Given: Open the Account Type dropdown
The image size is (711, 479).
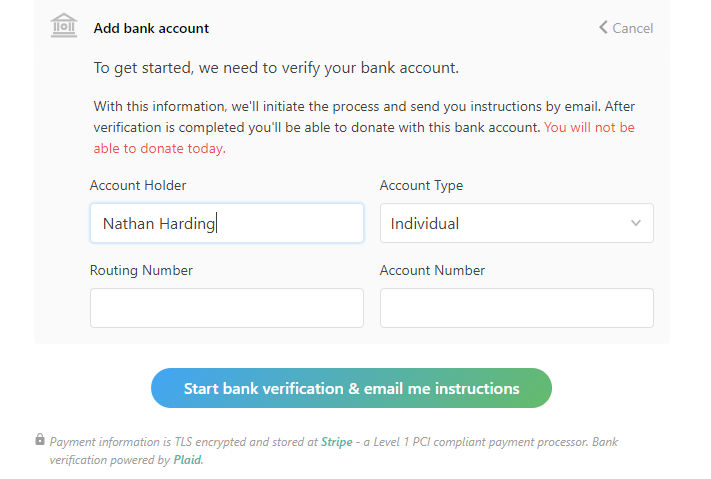Looking at the screenshot, I should [516, 223].
